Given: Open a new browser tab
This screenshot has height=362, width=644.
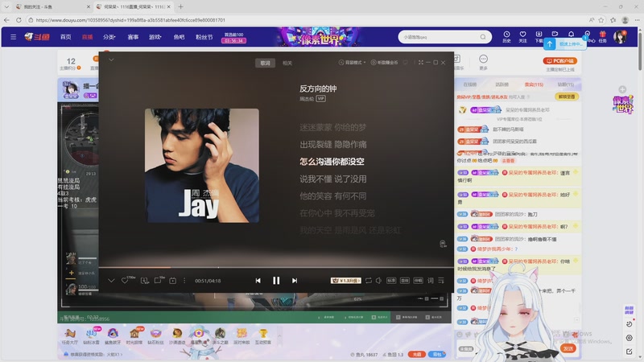Looking at the screenshot, I should coord(180,6).
